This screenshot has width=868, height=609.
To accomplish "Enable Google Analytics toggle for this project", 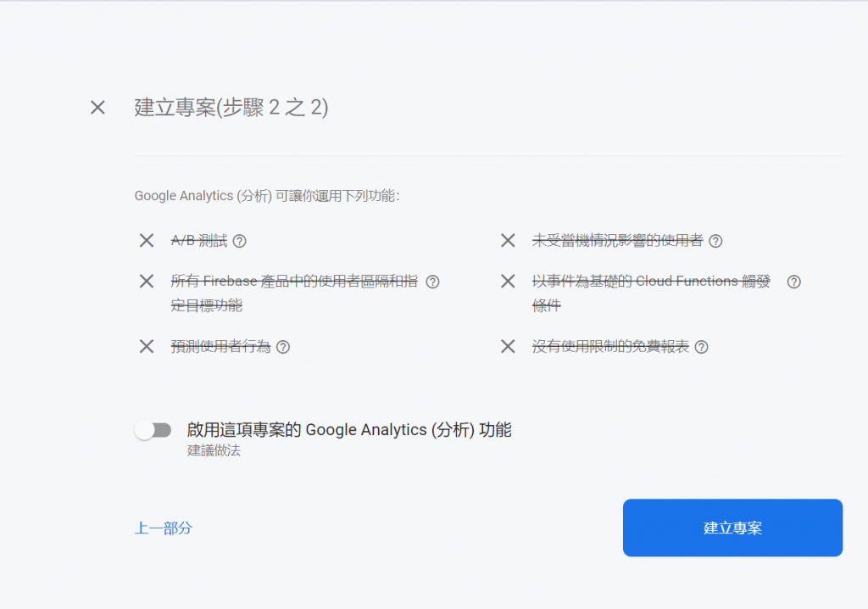I will (153, 430).
